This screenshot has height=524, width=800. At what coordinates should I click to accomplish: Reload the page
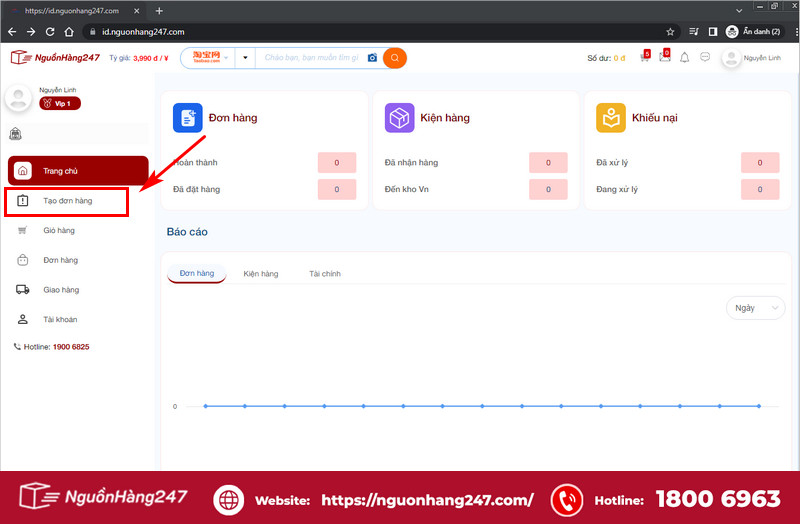point(50,32)
